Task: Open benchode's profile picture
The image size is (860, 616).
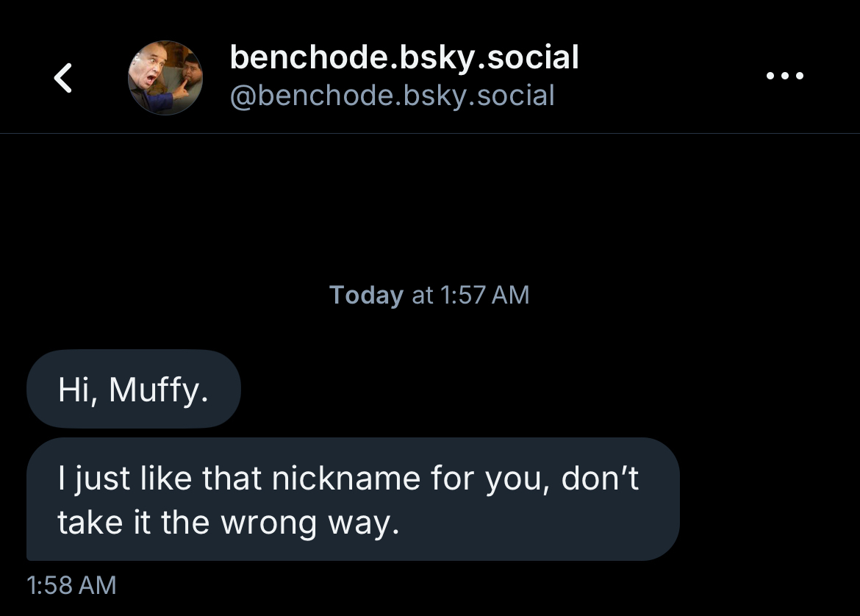Action: [165, 77]
